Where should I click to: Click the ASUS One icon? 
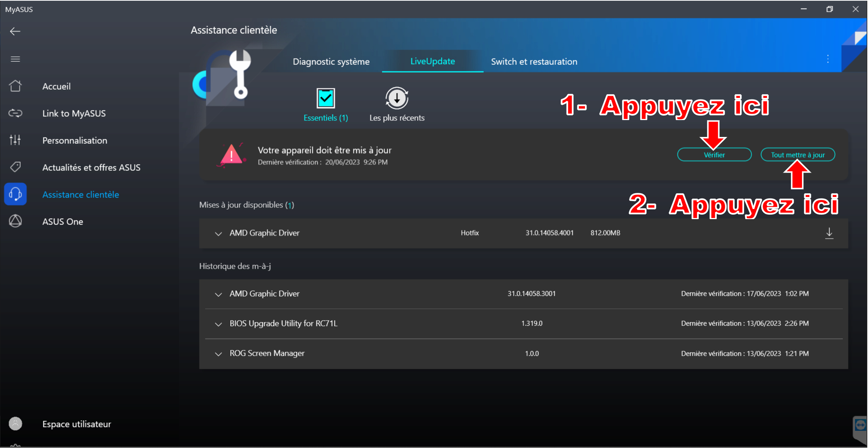point(15,221)
